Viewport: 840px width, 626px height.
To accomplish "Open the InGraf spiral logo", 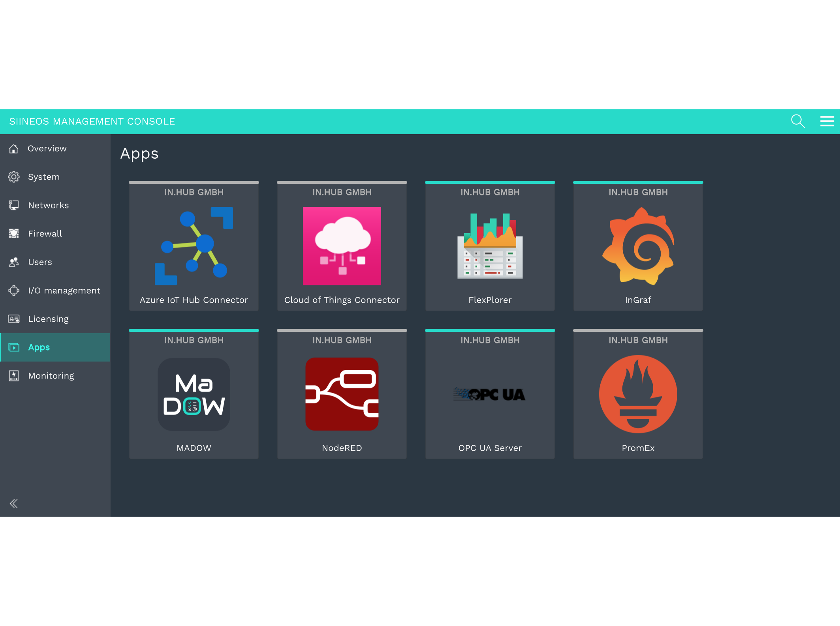I will (638, 246).
